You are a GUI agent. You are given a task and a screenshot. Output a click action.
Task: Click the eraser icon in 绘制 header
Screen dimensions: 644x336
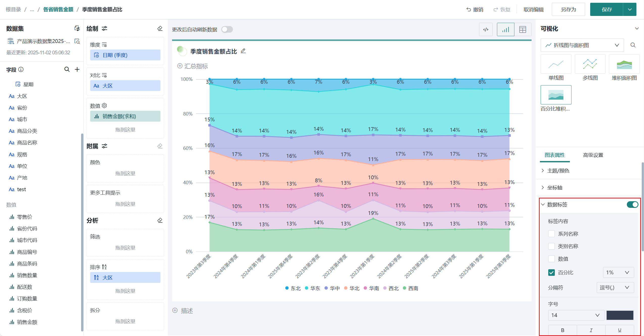(160, 28)
